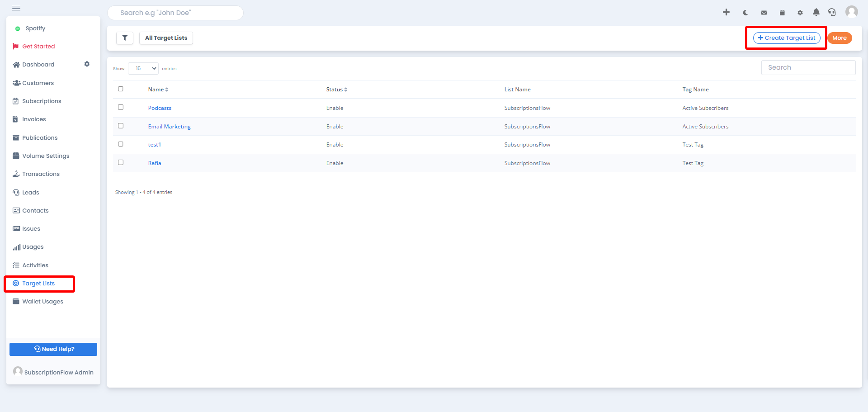Screen dimensions: 868x412
Task: Click the global search field
Action: pyautogui.click(x=175, y=13)
